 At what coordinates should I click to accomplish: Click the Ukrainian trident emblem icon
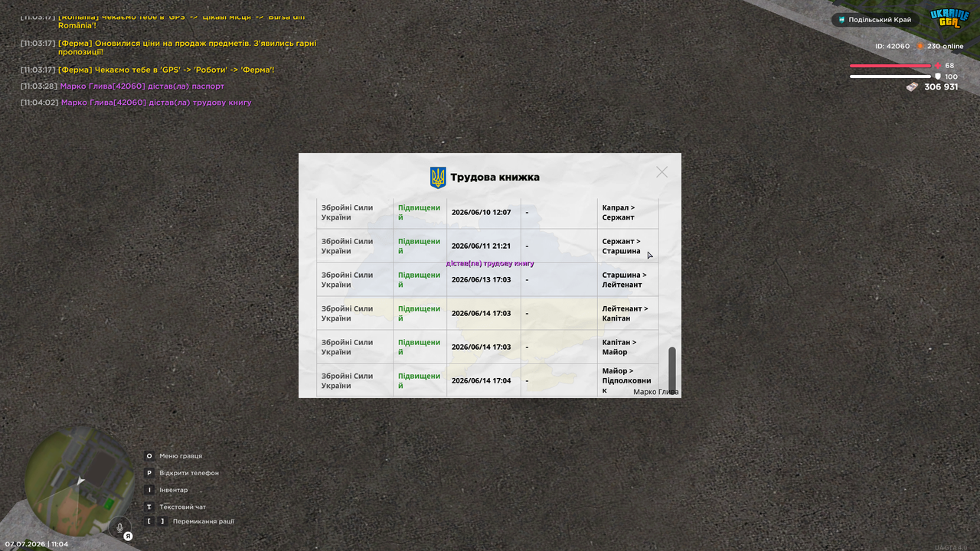438,178
